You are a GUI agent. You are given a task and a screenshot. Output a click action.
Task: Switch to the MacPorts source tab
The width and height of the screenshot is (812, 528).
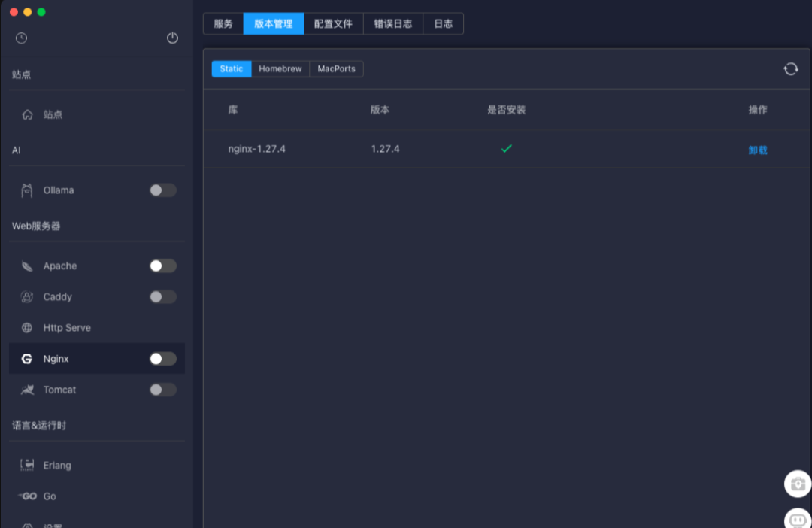336,69
